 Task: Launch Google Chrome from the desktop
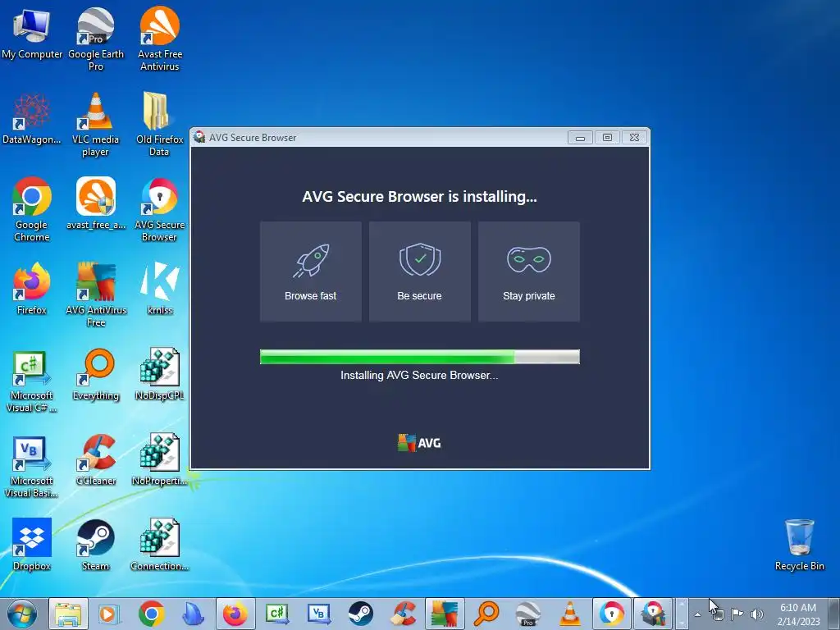(32, 209)
